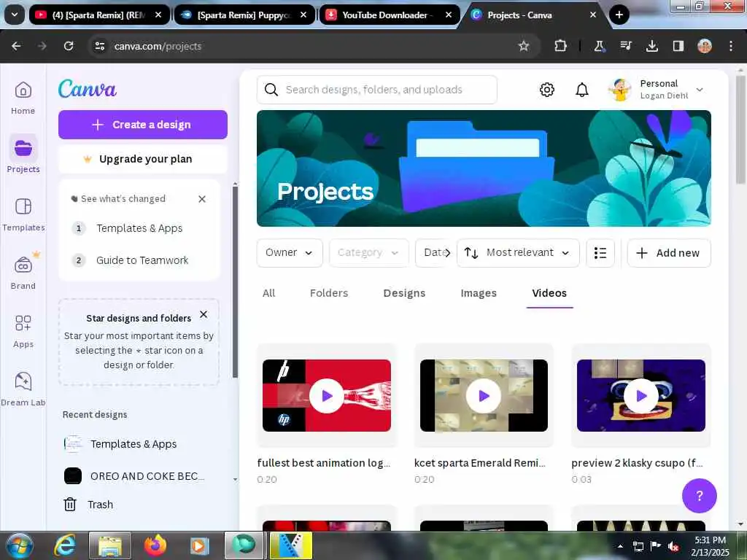The width and height of the screenshot is (747, 560).
Task: Open the Home icon in Canva sidebar
Action: tap(23, 90)
